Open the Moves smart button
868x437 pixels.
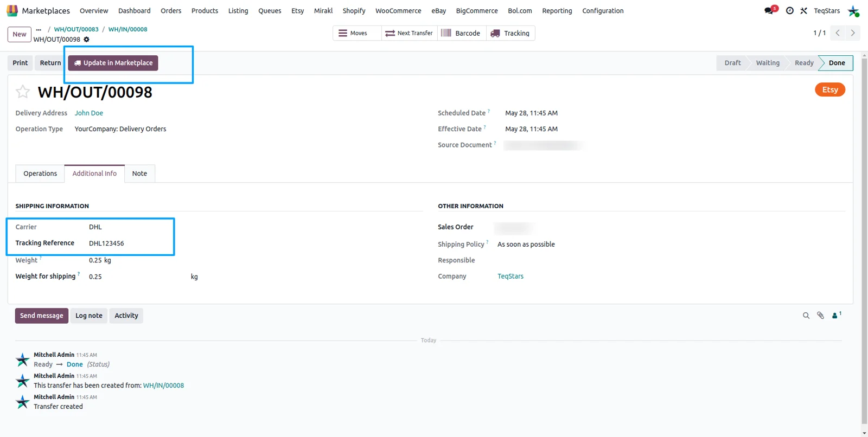click(357, 33)
